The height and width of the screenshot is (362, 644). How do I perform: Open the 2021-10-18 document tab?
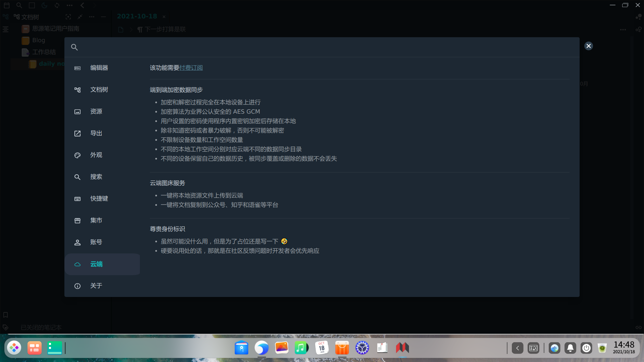[137, 16]
